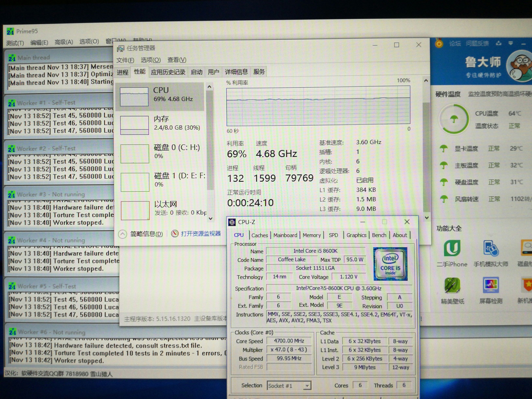This screenshot has width=532, height=399.
Task: Select the 内存 memory graph thumbnail
Action: tap(134, 125)
